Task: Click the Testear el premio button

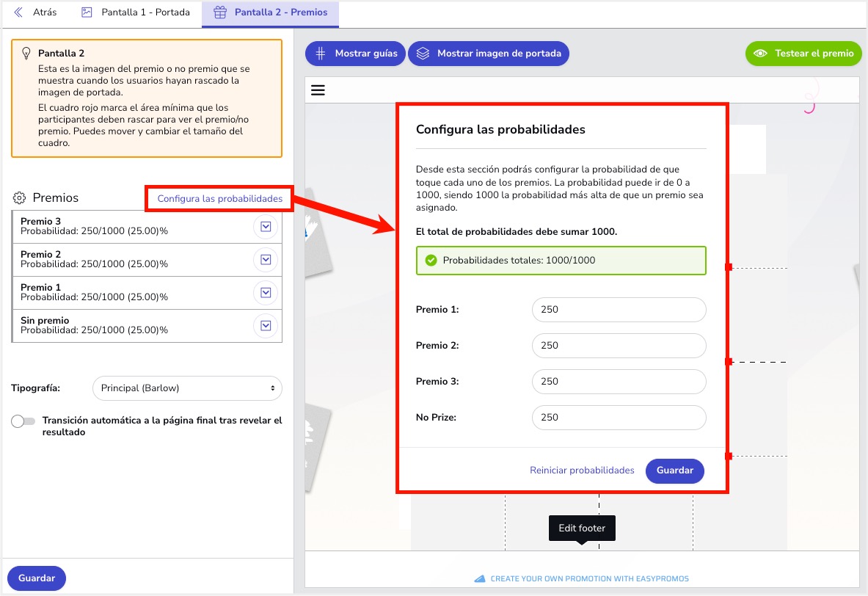Action: point(803,54)
